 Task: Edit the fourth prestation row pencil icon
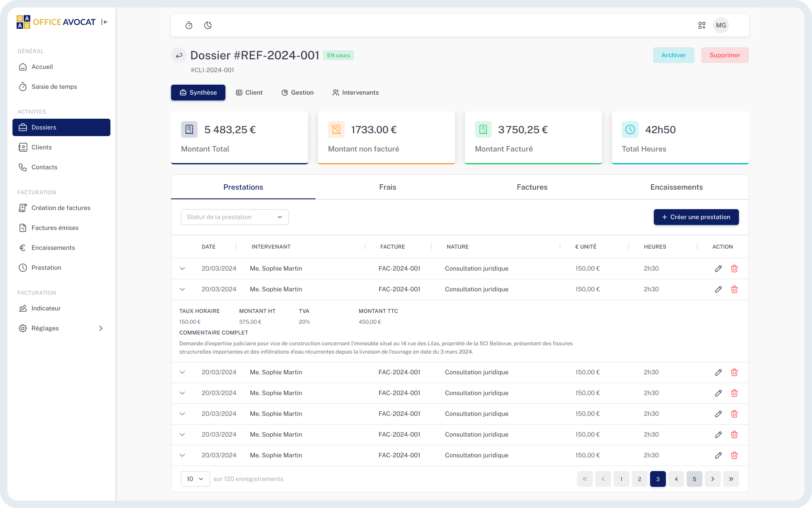[719, 393]
